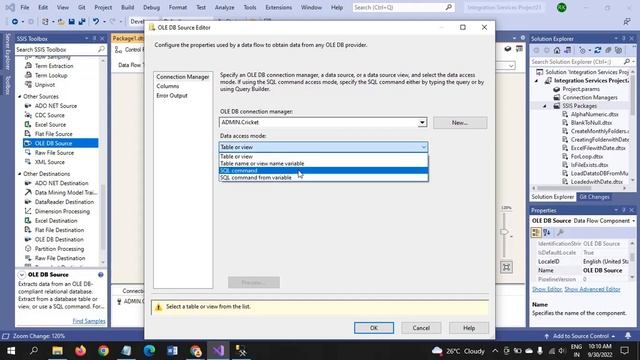Image resolution: width=640 pixels, height=360 pixels.
Task: Collapse the SSIS Packages folder
Action: click(544, 106)
